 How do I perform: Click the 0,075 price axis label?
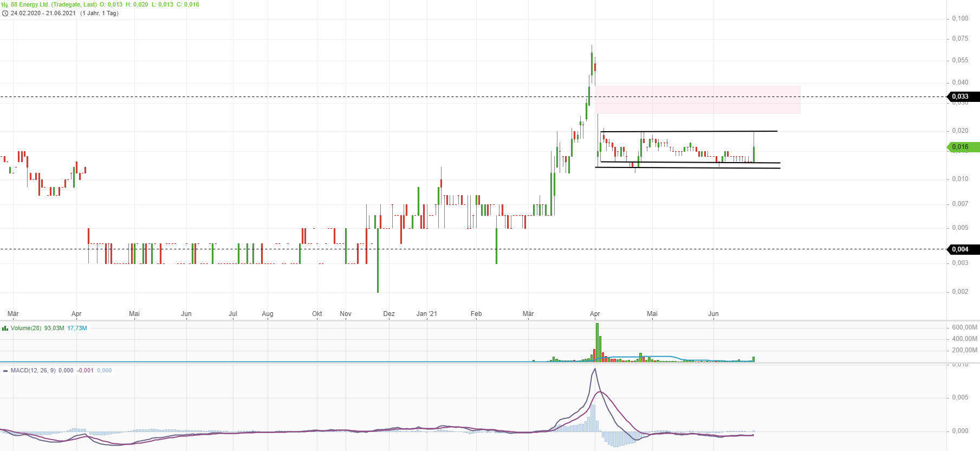pos(960,38)
